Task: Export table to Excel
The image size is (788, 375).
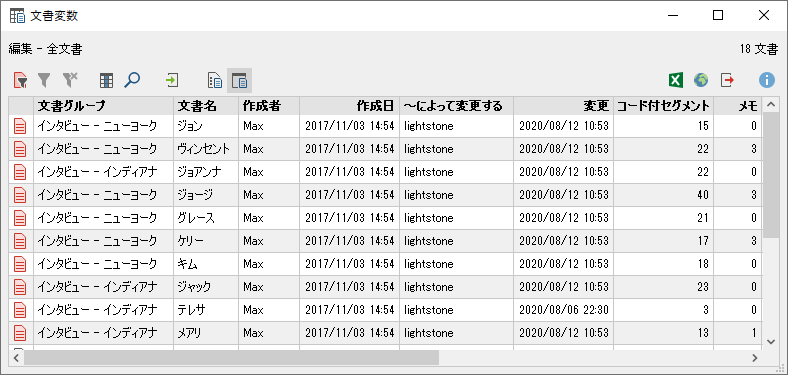Action: pyautogui.click(x=676, y=80)
